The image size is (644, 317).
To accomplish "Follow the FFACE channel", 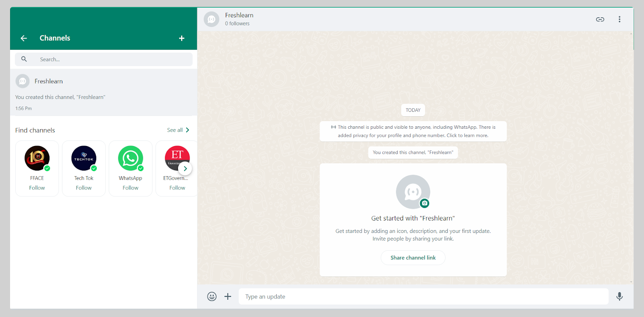I will (37, 188).
